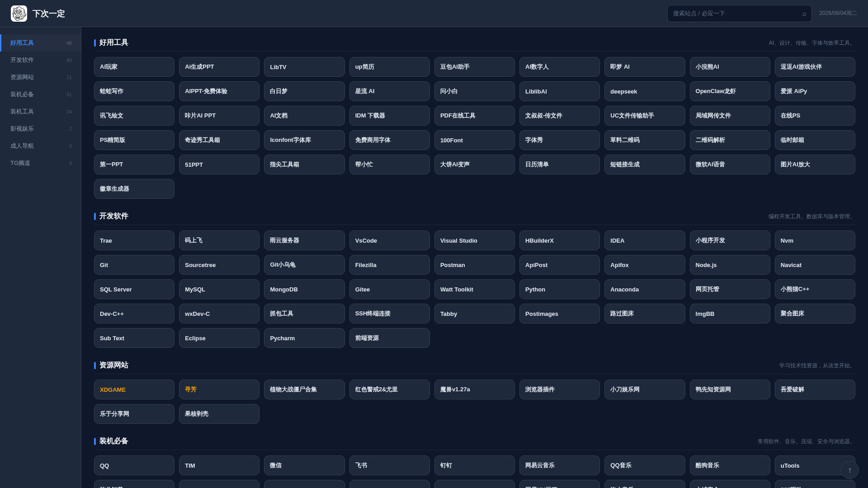Open the Trae card
The image size is (868, 488).
pyautogui.click(x=134, y=240)
